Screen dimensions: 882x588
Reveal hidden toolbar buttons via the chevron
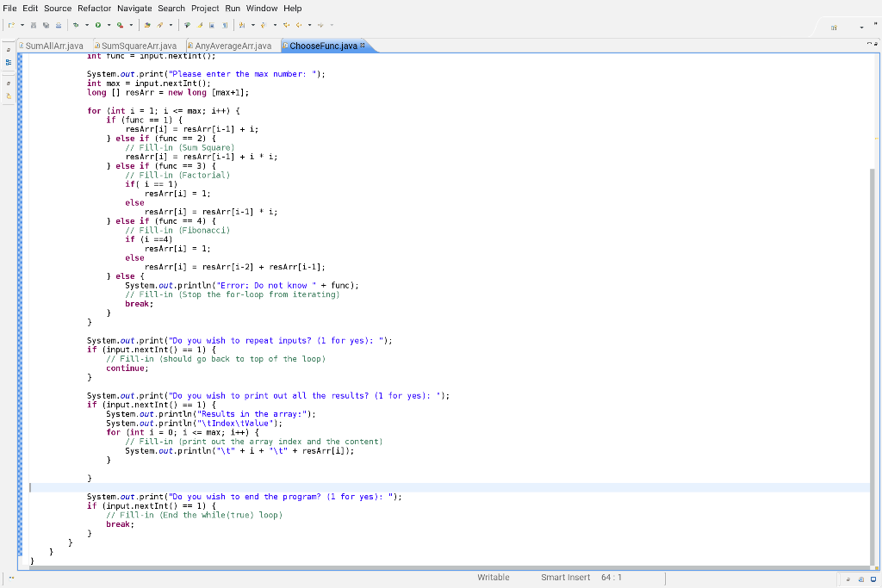click(876, 23)
